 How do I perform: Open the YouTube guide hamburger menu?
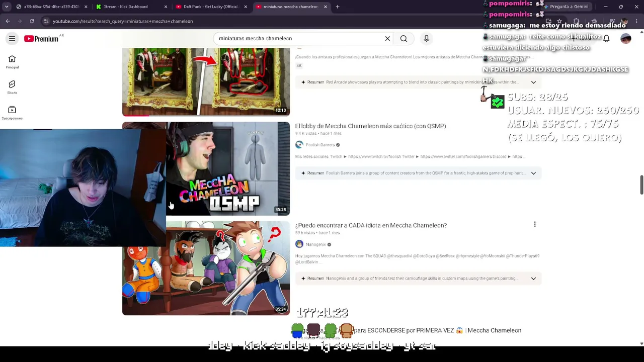(x=12, y=39)
